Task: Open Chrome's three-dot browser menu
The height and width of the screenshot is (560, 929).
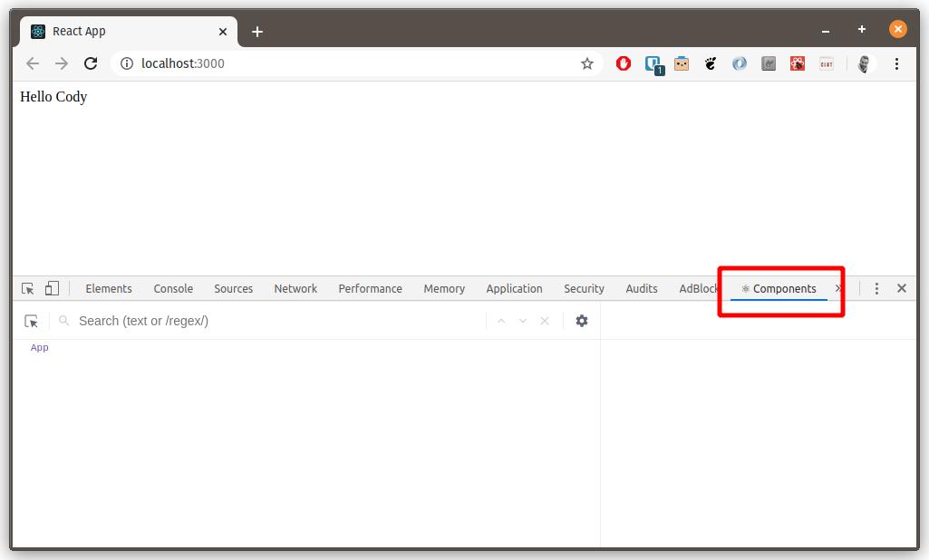Action: (x=897, y=63)
